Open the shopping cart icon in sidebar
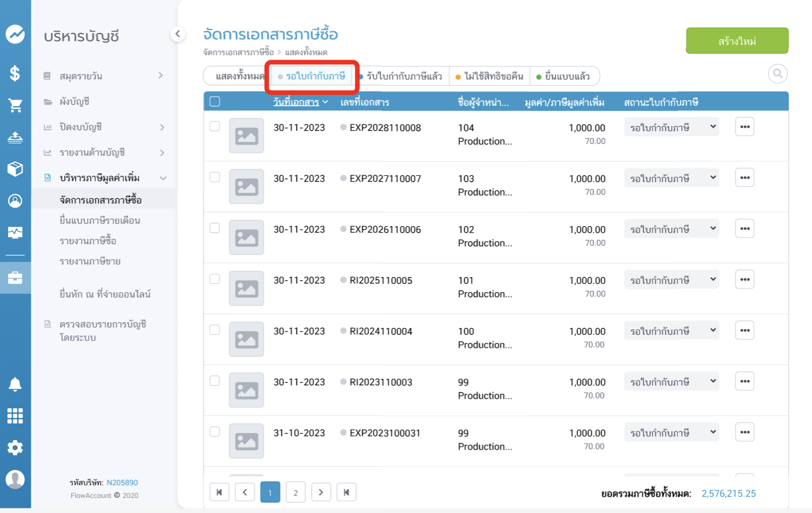 [15, 105]
